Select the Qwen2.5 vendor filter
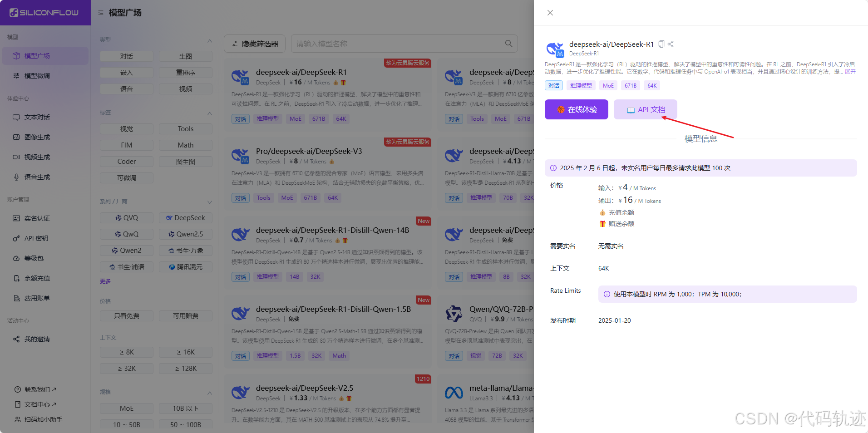The width and height of the screenshot is (868, 433). click(186, 234)
